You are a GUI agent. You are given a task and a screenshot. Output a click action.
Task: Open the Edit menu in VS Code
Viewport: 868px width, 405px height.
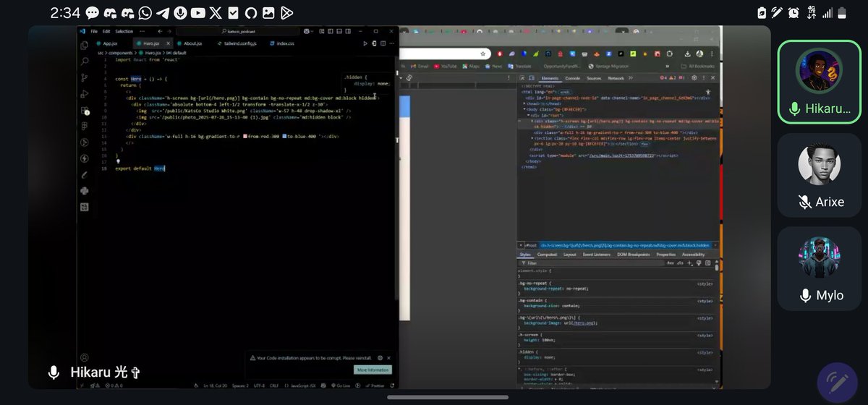point(106,31)
